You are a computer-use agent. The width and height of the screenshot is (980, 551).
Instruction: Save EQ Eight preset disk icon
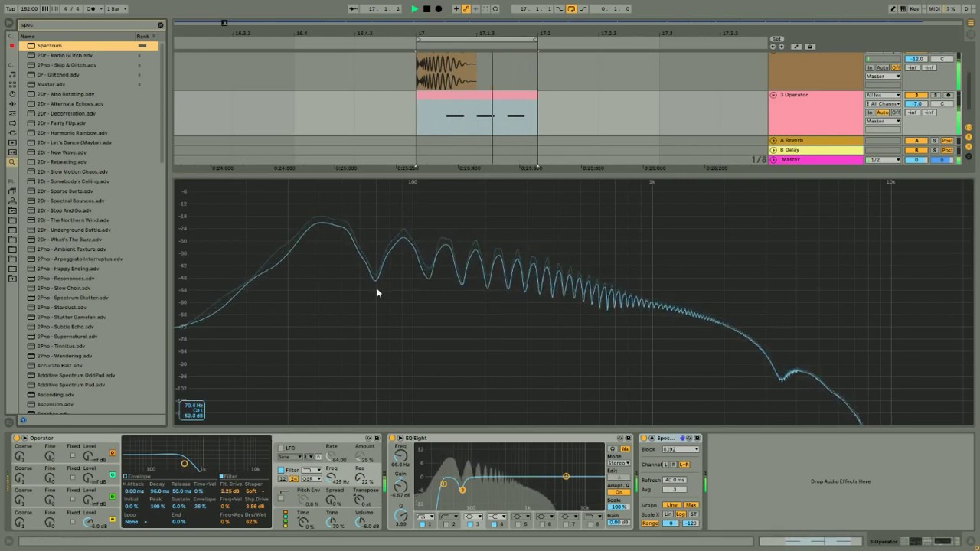tap(629, 438)
